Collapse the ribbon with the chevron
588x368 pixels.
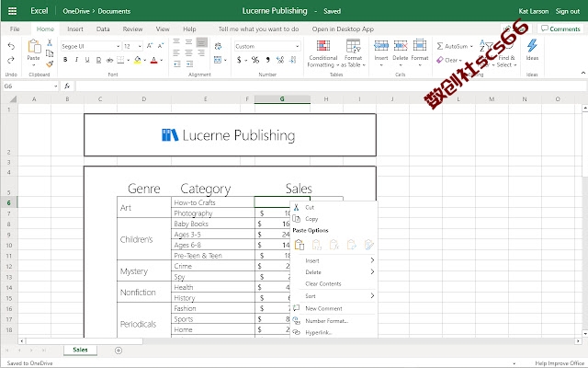[x=583, y=73]
